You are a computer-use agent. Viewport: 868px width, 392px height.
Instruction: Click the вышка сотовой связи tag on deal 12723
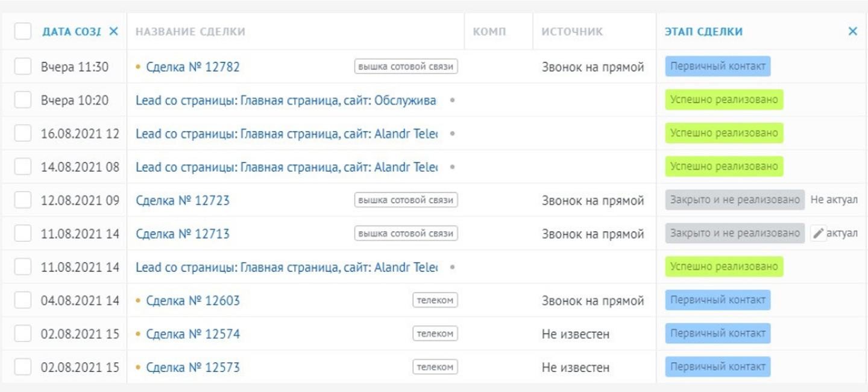coord(406,200)
